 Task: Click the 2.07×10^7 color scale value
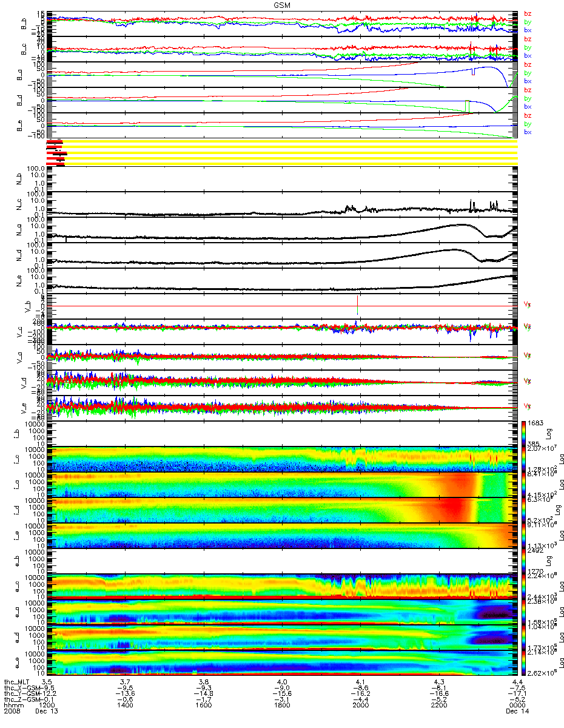point(543,447)
